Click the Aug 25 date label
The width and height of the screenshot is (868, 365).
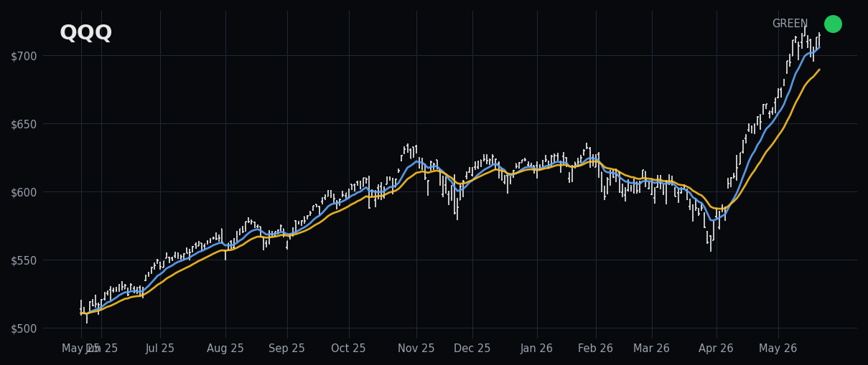[225, 349]
